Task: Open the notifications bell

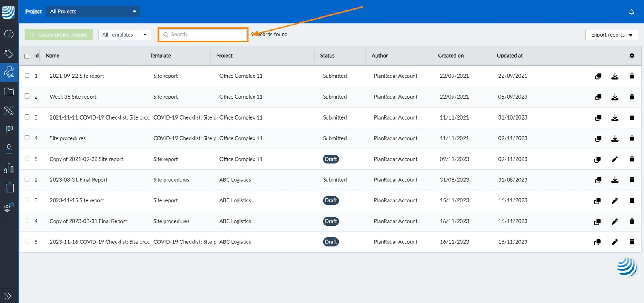Action: click(631, 12)
